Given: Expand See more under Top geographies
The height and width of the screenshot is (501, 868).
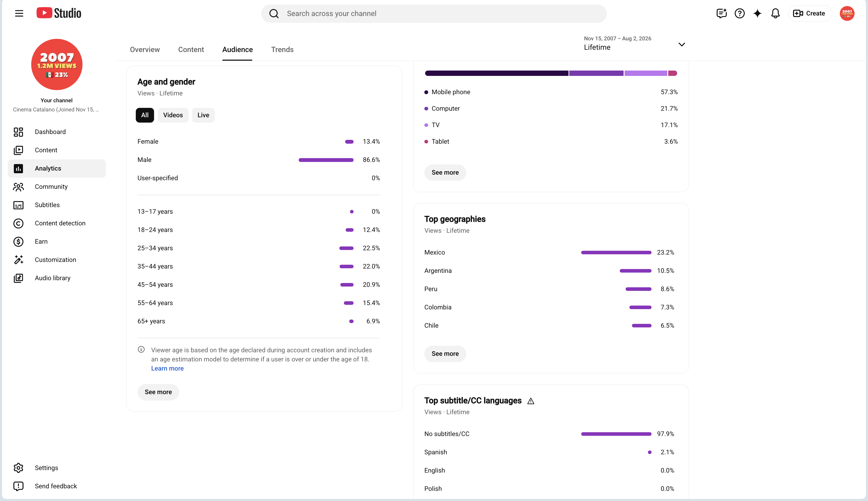Looking at the screenshot, I should click(x=445, y=354).
